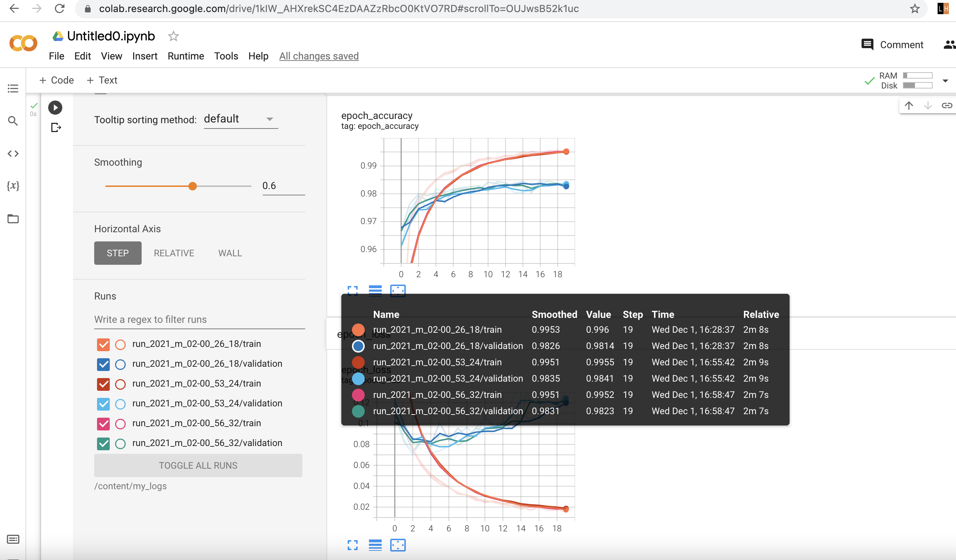Open code snippets sidebar icon

click(13, 154)
